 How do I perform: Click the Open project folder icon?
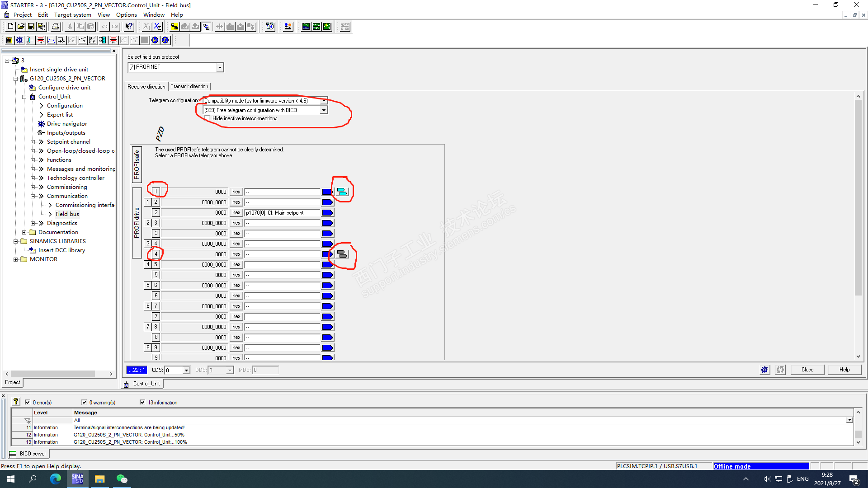click(x=21, y=27)
